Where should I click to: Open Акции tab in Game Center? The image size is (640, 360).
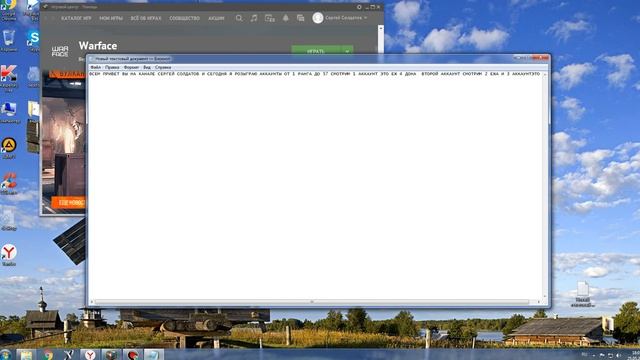coord(216,18)
